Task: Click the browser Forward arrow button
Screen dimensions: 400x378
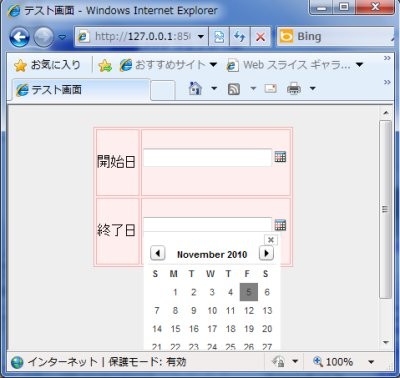Action: [x=43, y=37]
